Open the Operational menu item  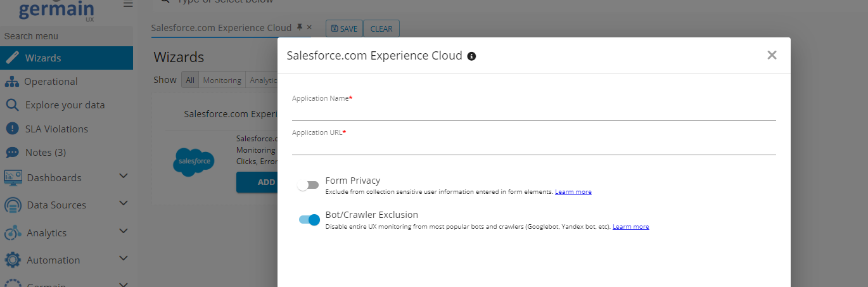pos(51,82)
